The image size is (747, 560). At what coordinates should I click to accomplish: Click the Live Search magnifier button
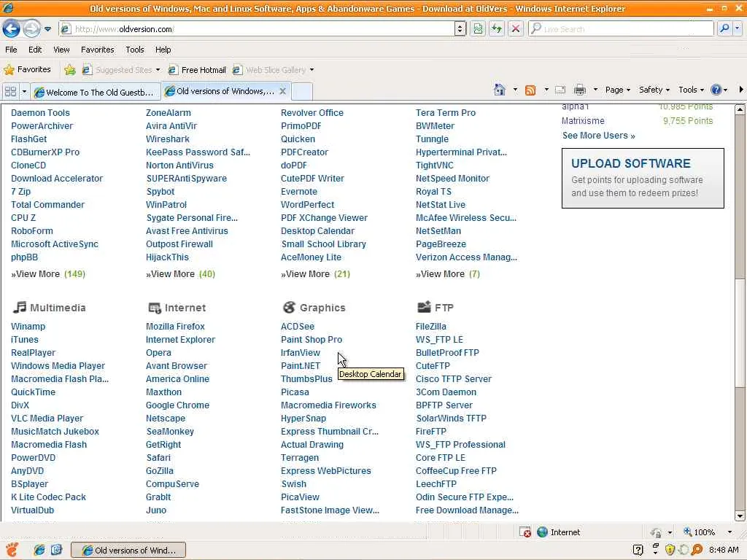coord(724,28)
